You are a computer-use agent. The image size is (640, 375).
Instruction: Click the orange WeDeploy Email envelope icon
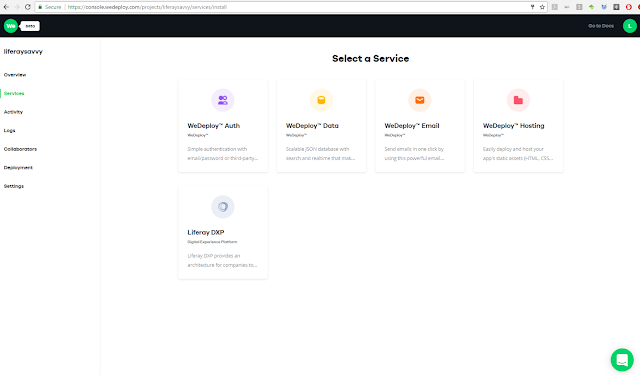(420, 100)
